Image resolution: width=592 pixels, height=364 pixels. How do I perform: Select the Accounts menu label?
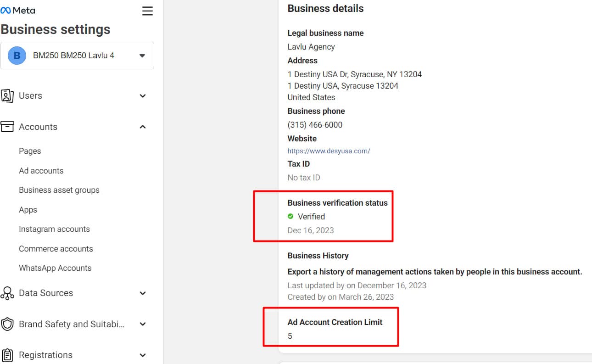pos(38,127)
